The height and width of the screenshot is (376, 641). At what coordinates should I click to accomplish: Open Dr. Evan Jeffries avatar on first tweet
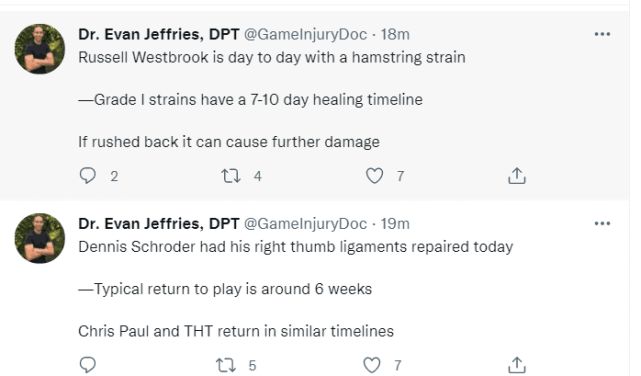(x=40, y=49)
